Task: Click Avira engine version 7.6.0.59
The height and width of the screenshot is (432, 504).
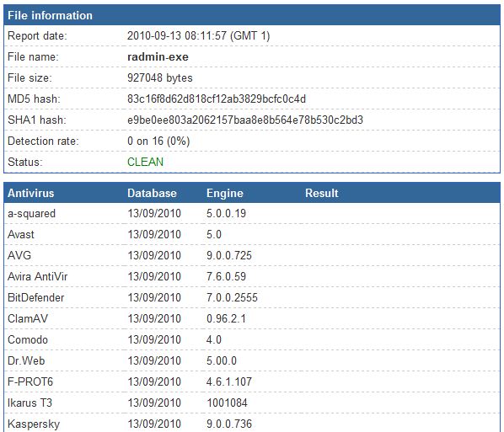Action: pyautogui.click(x=226, y=276)
